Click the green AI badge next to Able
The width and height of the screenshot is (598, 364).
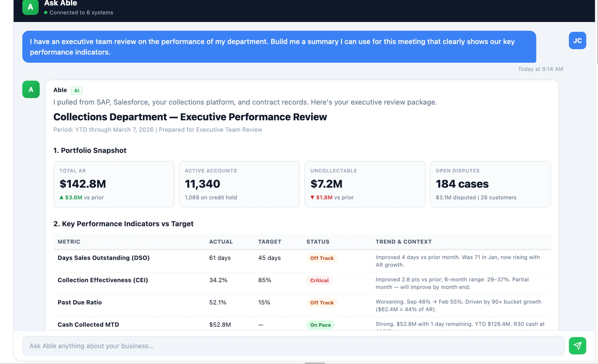tap(77, 91)
